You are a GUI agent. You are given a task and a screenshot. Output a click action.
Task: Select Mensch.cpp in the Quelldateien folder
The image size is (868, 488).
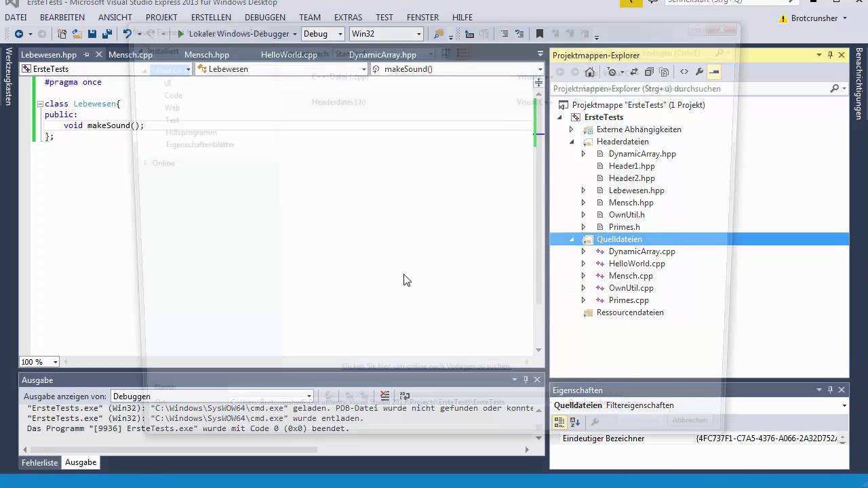click(631, 276)
